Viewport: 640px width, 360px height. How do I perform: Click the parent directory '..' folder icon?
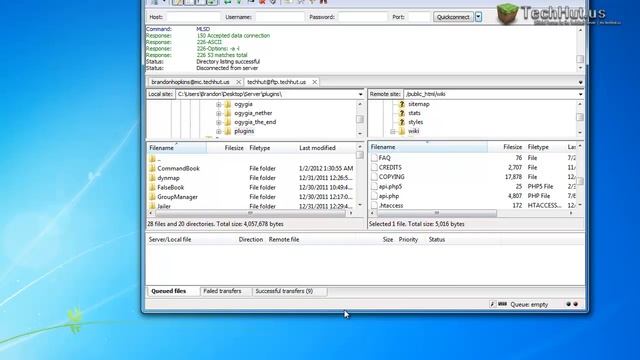[x=152, y=158]
